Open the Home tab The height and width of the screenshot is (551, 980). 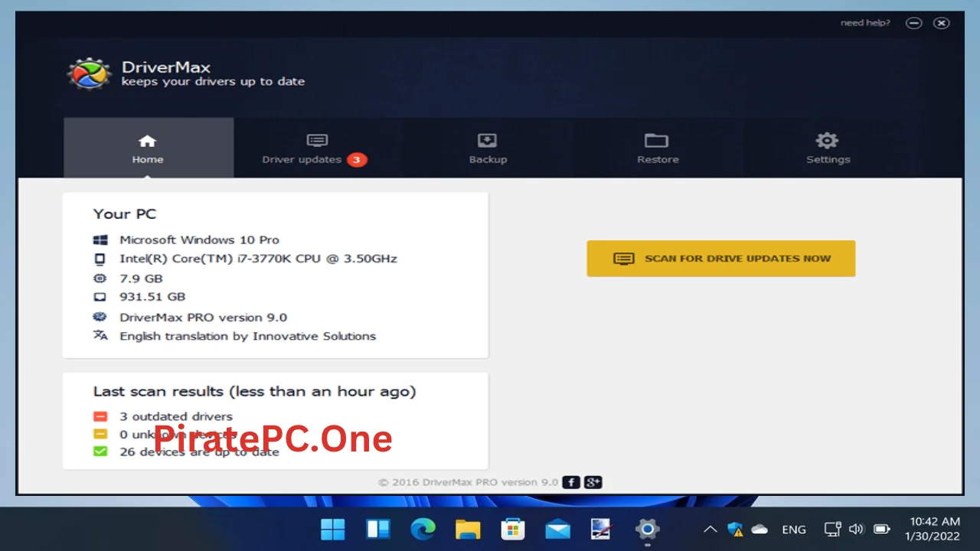pyautogui.click(x=149, y=148)
